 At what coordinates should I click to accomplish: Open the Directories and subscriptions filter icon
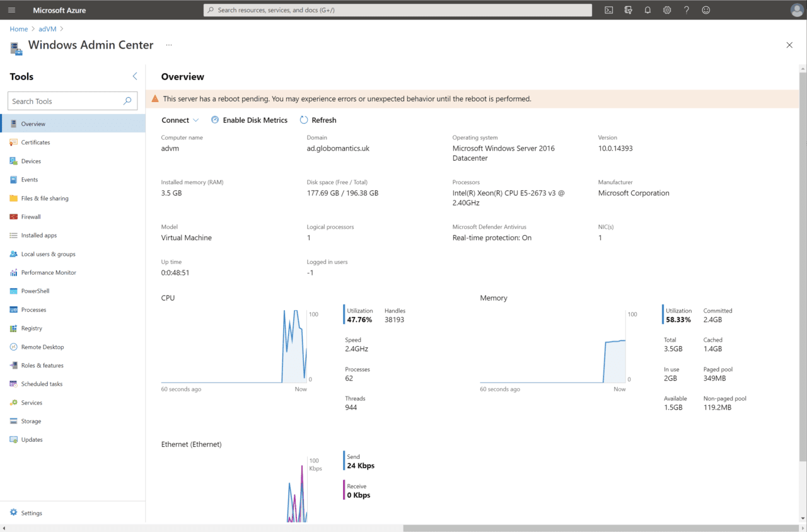click(x=628, y=10)
